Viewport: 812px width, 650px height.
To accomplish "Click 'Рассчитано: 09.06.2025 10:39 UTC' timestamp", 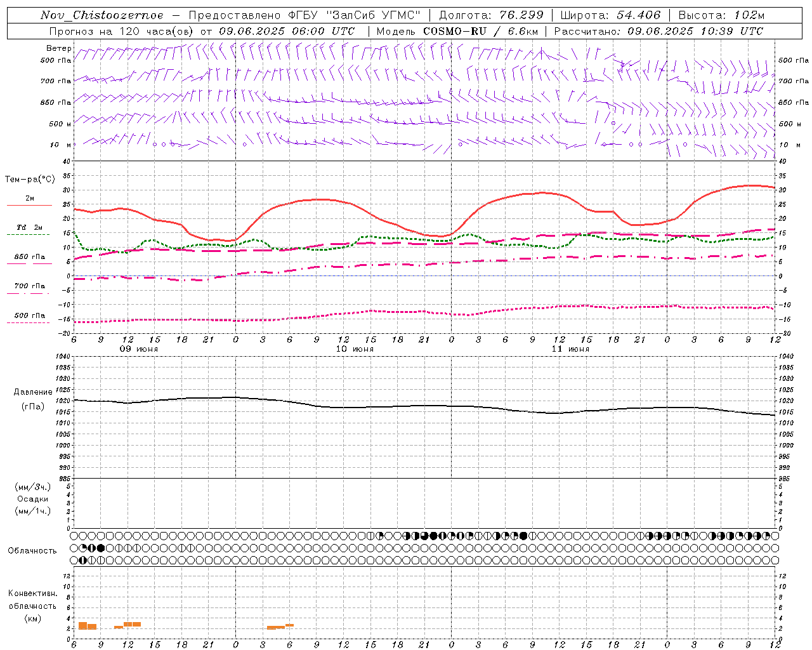I will click(659, 31).
